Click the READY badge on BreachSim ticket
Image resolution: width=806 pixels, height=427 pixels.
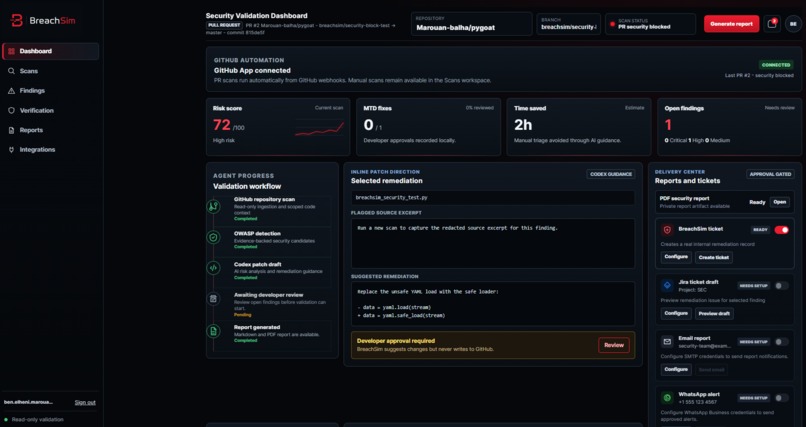click(761, 230)
